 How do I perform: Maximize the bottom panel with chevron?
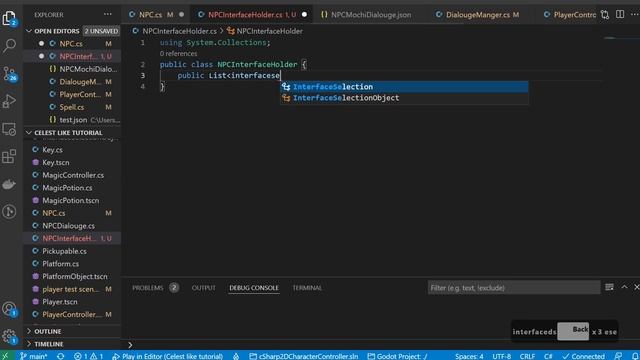click(624, 287)
